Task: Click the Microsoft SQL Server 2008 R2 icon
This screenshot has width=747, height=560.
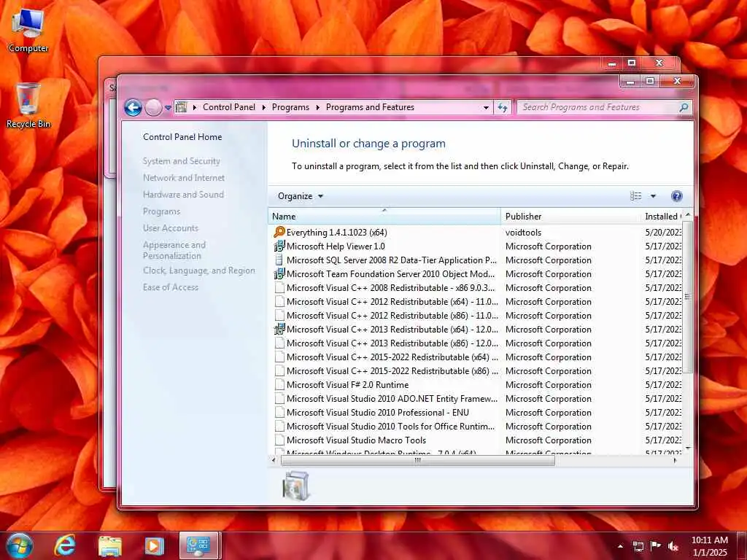Action: click(x=279, y=260)
